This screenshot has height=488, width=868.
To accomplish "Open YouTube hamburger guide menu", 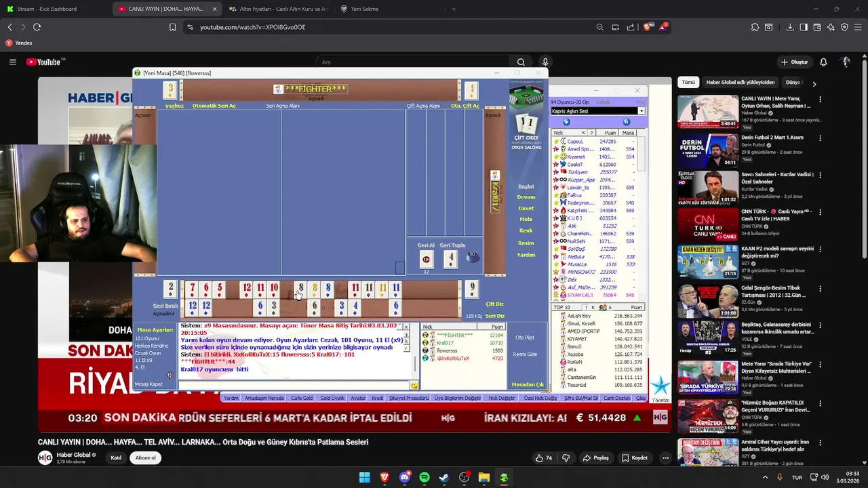I will 12,62.
